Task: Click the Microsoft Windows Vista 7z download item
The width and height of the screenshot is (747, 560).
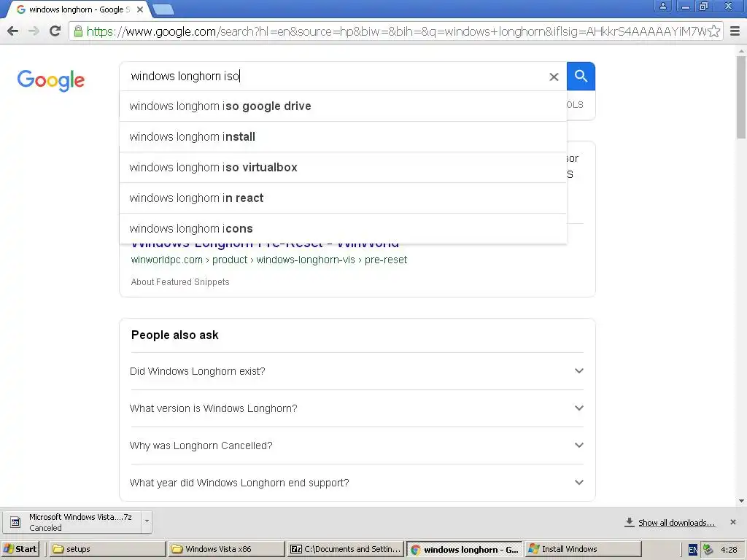Action: [x=72, y=522]
